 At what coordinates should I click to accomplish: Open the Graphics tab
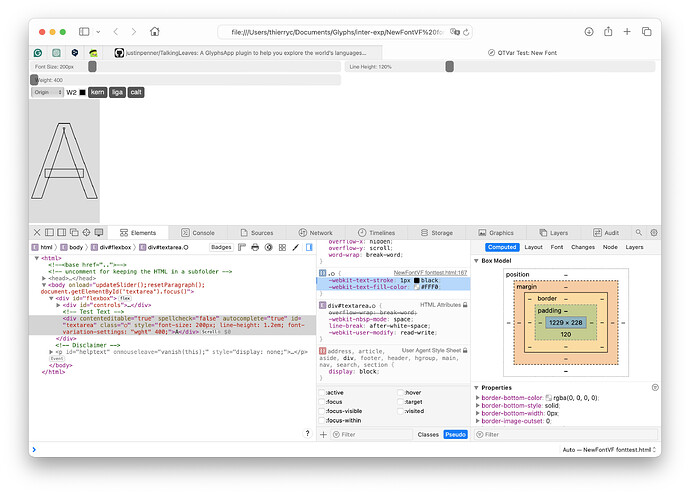(496, 233)
